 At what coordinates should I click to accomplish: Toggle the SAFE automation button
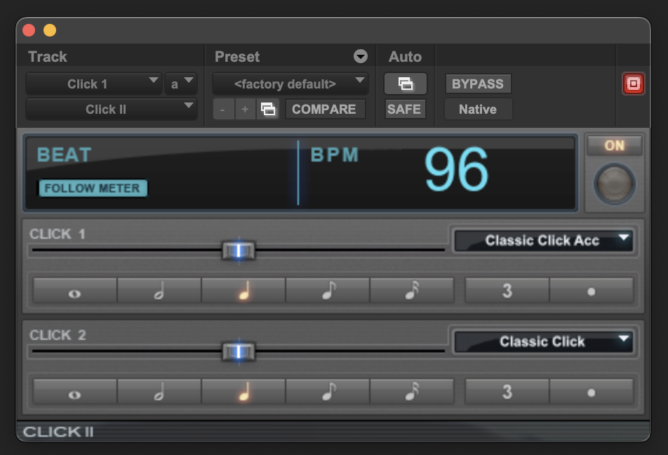coord(404,109)
